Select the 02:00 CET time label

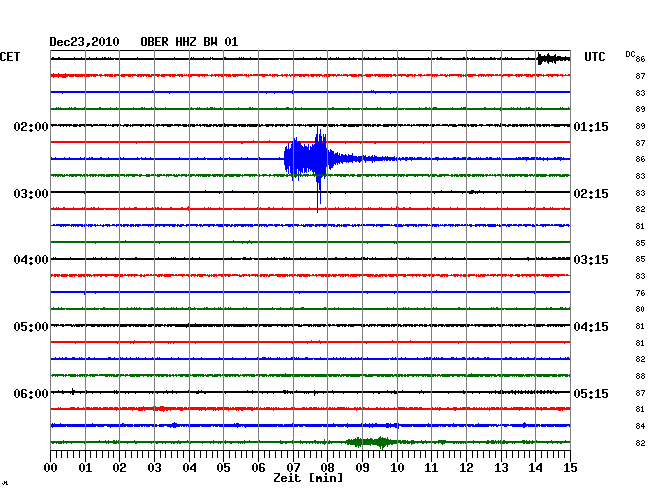[31, 126]
